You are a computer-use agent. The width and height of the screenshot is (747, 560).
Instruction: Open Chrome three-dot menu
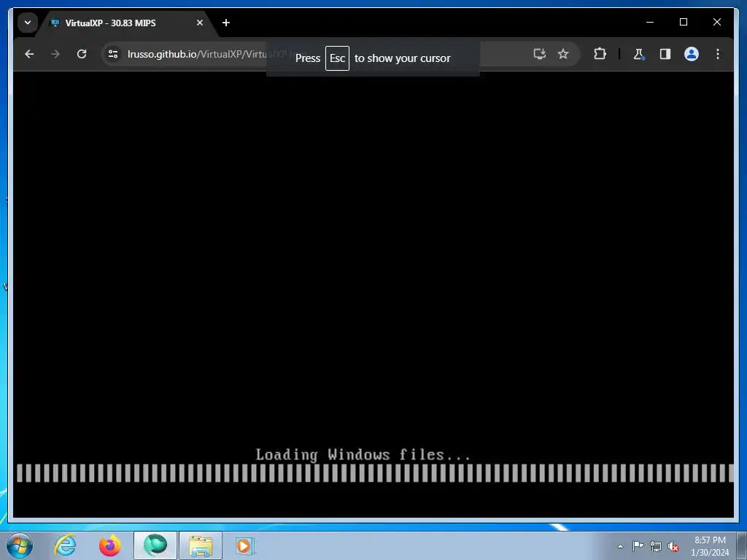[x=718, y=54]
